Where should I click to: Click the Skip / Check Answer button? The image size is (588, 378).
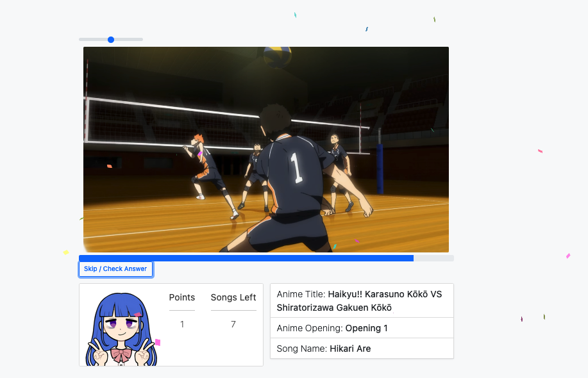tap(115, 269)
